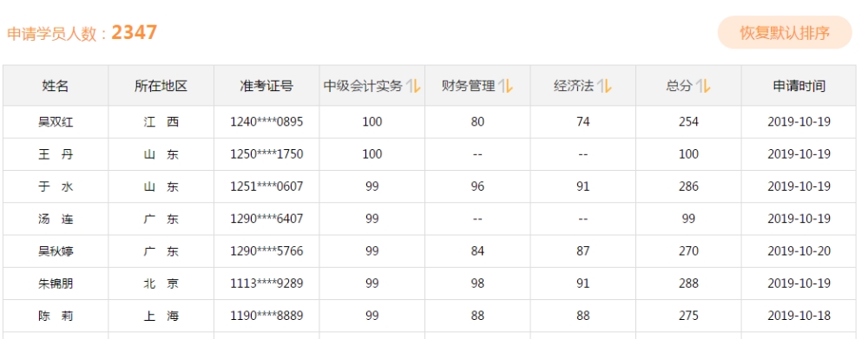
Task: Click the 江 西 region cell
Action: click(161, 121)
